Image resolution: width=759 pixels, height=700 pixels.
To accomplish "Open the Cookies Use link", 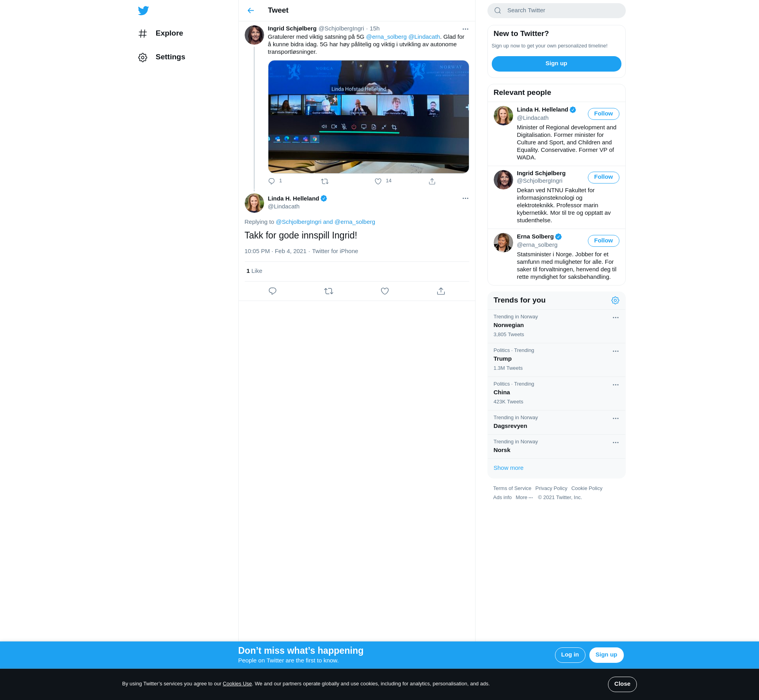I will pyautogui.click(x=237, y=684).
